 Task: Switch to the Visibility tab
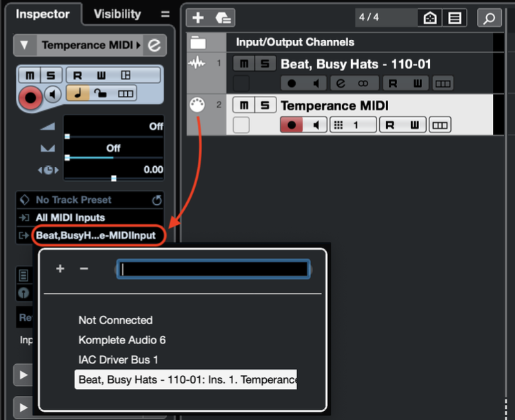tap(117, 14)
